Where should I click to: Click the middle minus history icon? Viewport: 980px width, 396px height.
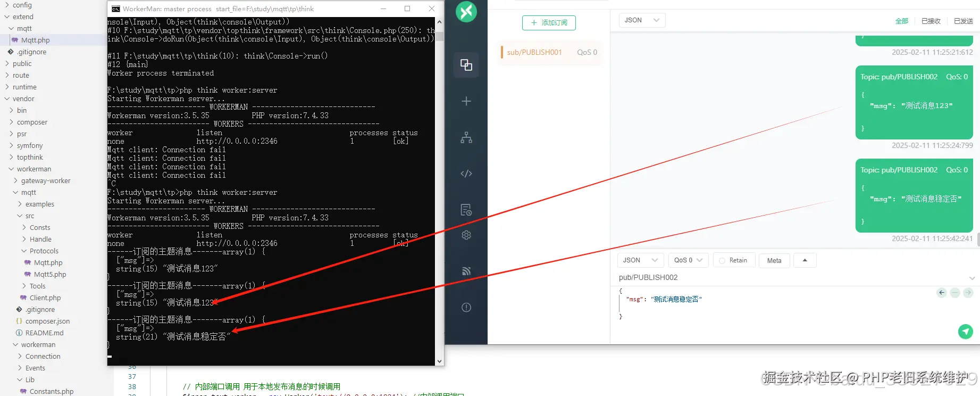955,293
